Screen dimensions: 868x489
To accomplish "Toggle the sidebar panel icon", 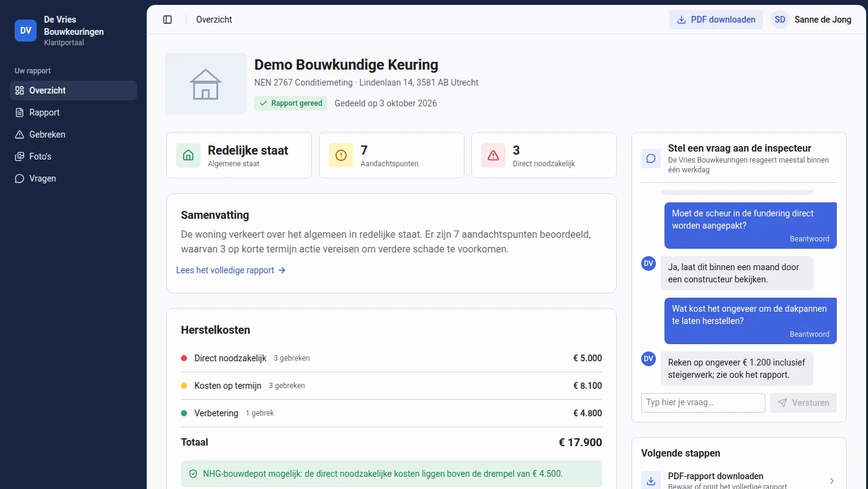I will tap(167, 20).
